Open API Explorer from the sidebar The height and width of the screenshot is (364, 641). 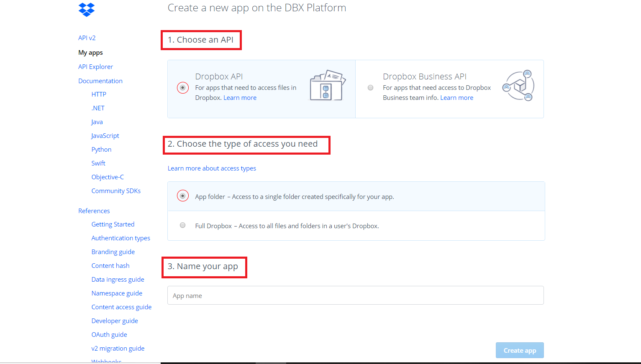(95, 67)
